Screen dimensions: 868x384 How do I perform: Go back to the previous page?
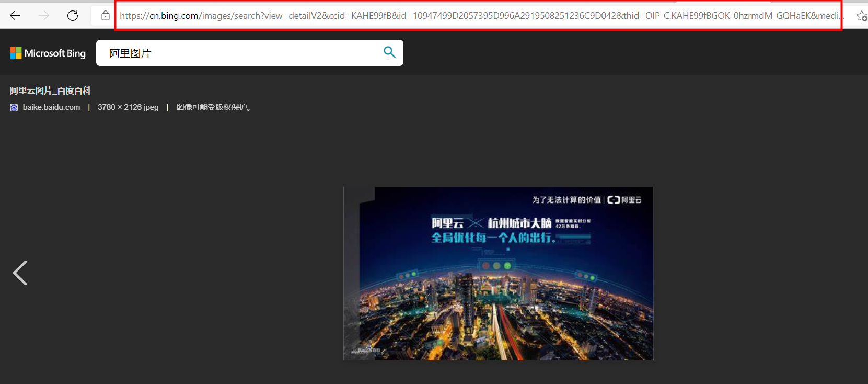click(15, 16)
